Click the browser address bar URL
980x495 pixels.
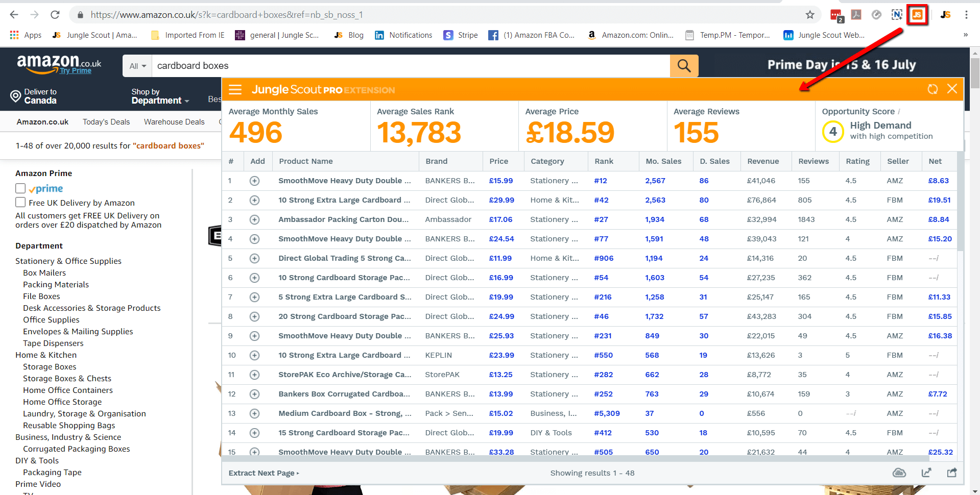point(227,15)
